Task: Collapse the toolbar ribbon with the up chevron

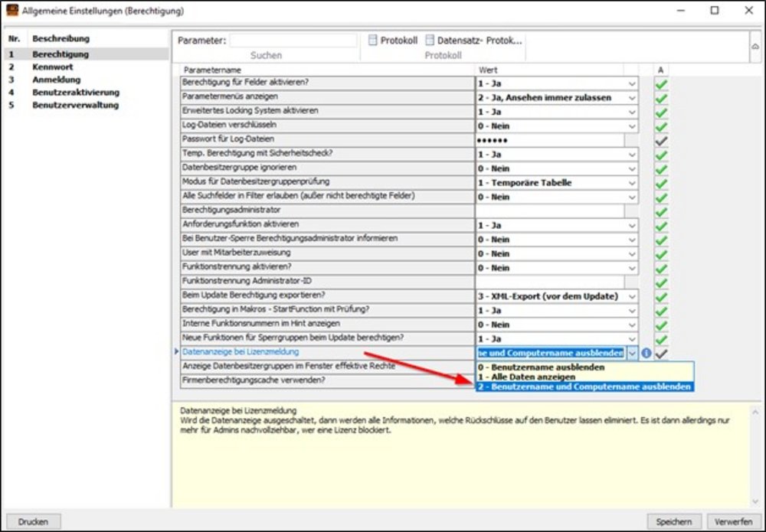Action: pyautogui.click(x=755, y=47)
